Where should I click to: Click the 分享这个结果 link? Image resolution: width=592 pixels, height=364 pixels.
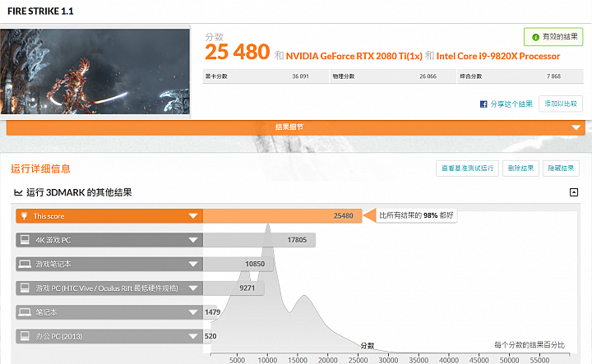[511, 104]
